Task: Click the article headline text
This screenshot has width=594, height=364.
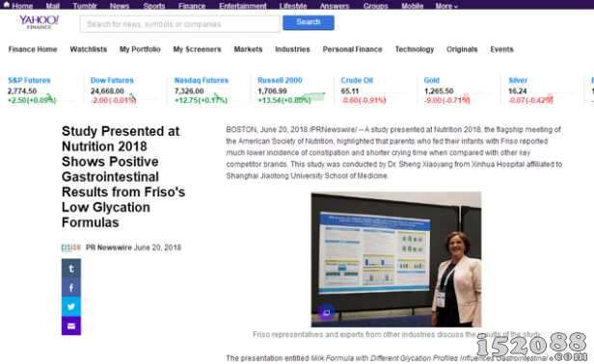Action: click(x=123, y=176)
